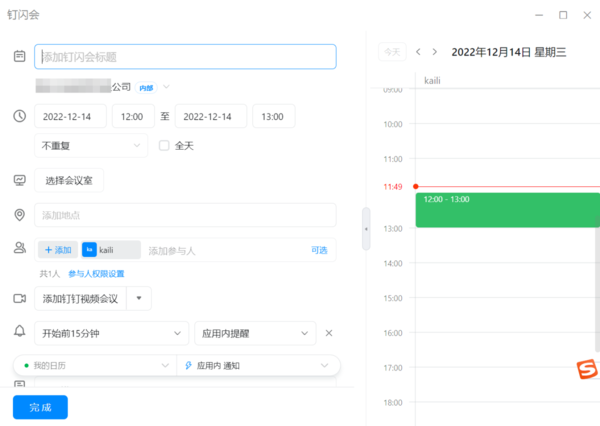Expand the 我的日历 calendar selector
This screenshot has width=600, height=426.
point(95,366)
